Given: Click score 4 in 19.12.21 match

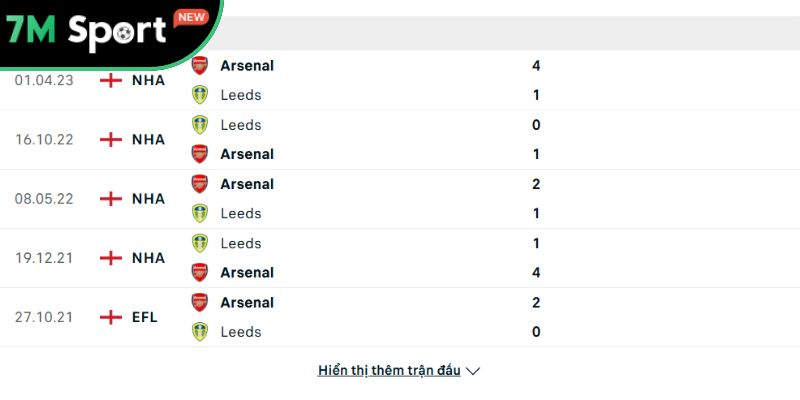Looking at the screenshot, I should [x=537, y=272].
